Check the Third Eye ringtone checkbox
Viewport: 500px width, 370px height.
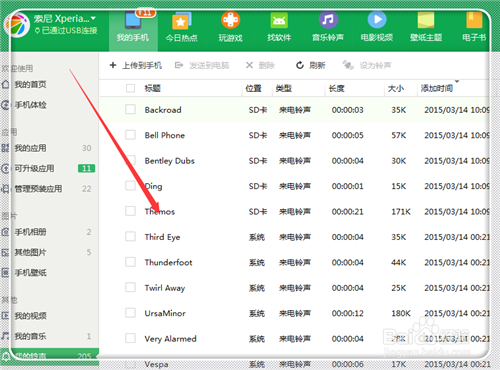(x=130, y=236)
